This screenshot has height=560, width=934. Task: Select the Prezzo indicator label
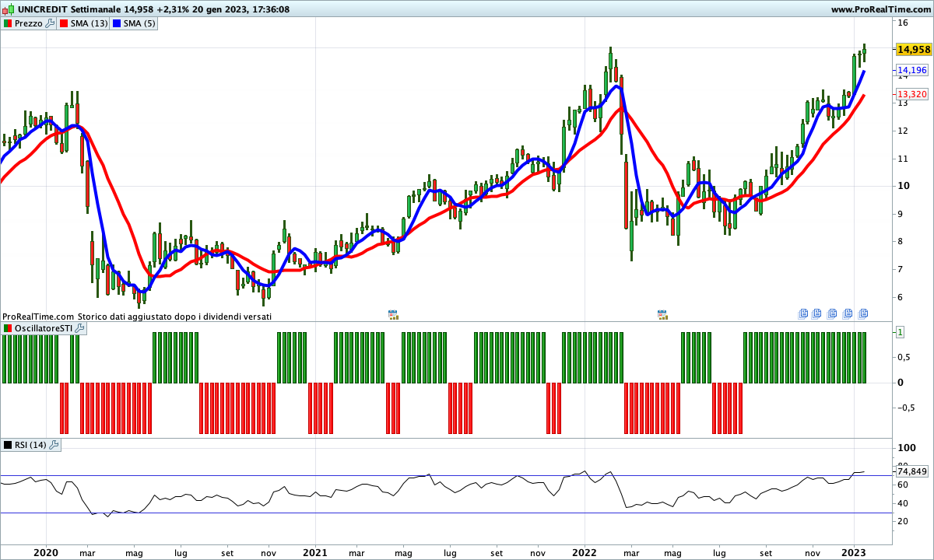pos(29,23)
